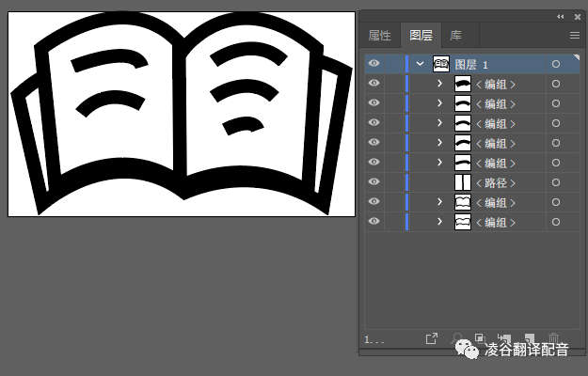
Task: Collapse the 图层 1 layer tree
Action: click(420, 64)
